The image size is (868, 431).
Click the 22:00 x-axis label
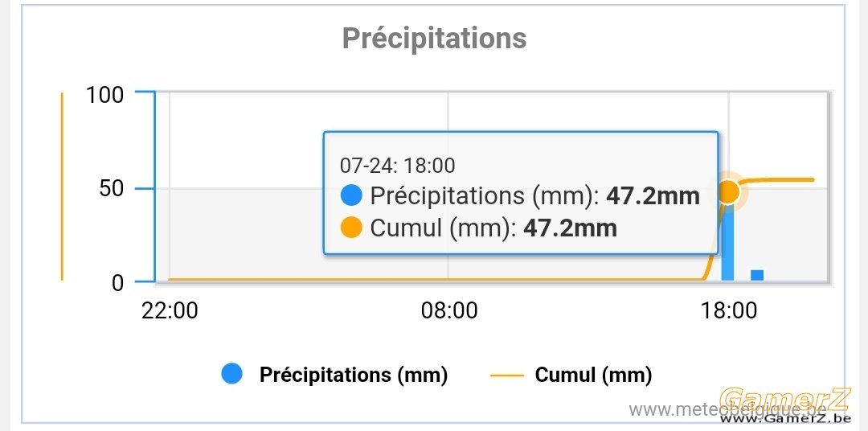(170, 310)
